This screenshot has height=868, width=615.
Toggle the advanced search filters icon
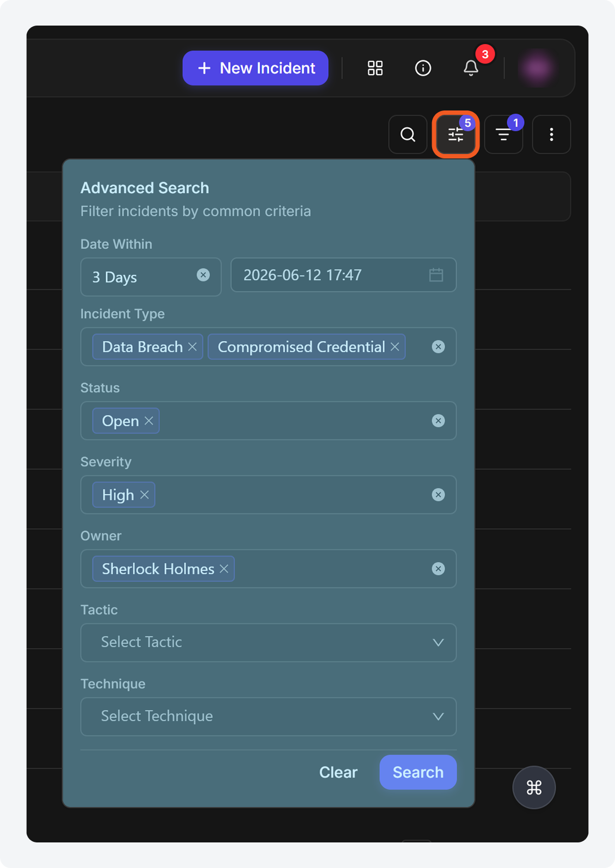click(456, 134)
